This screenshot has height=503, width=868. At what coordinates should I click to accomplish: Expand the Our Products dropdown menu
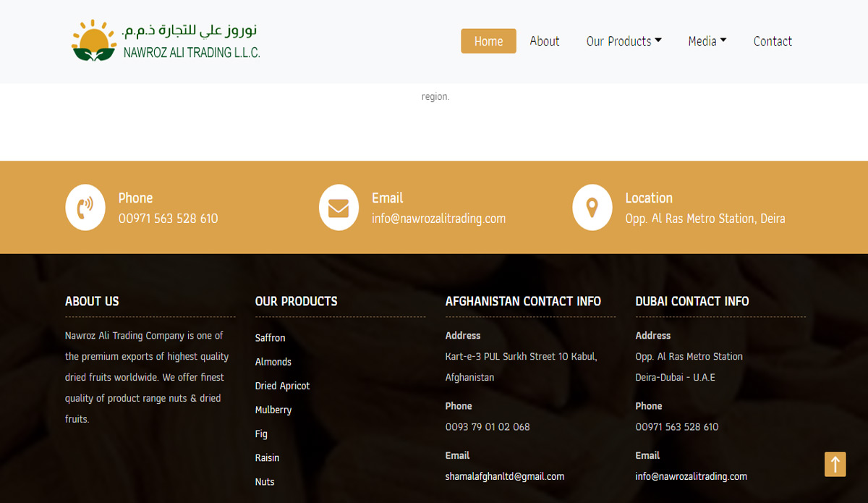(x=624, y=41)
